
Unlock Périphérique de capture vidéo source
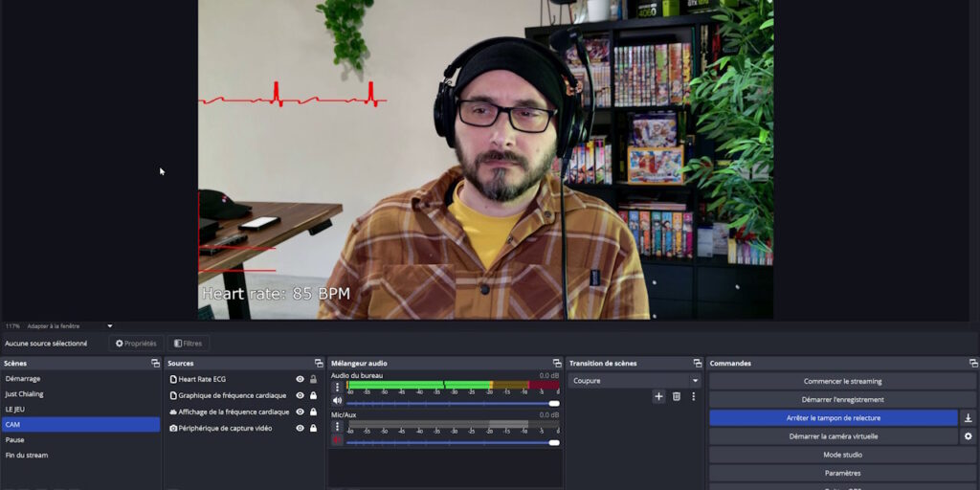313,428
